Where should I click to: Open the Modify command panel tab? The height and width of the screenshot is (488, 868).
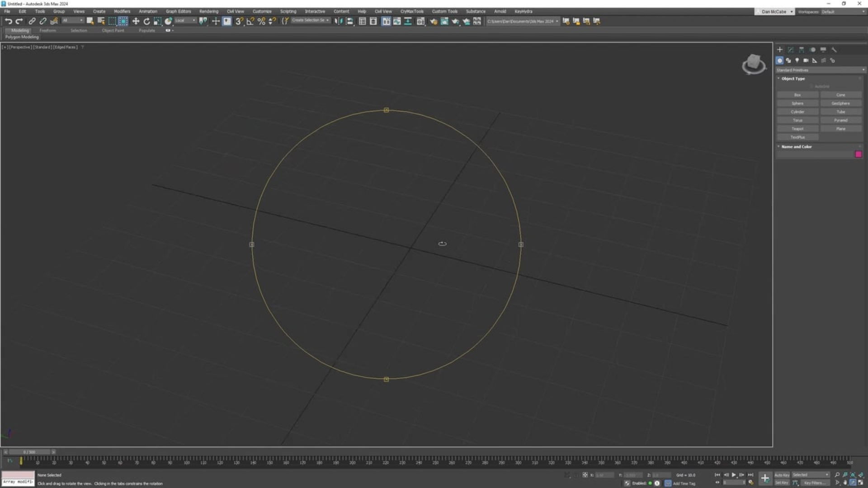tap(791, 50)
